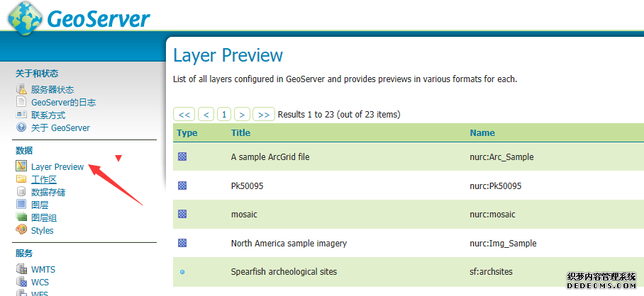Open the WCS service link
This screenshot has height=296, width=644.
click(x=40, y=282)
